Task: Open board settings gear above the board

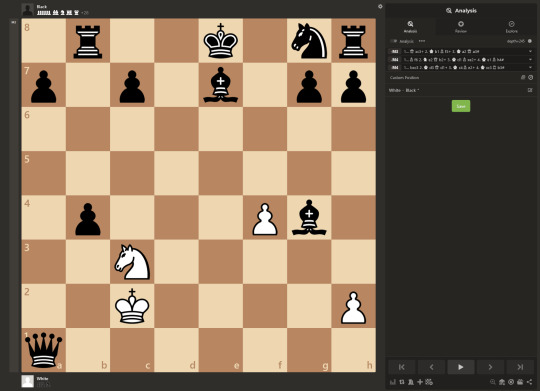Action: pos(380,6)
